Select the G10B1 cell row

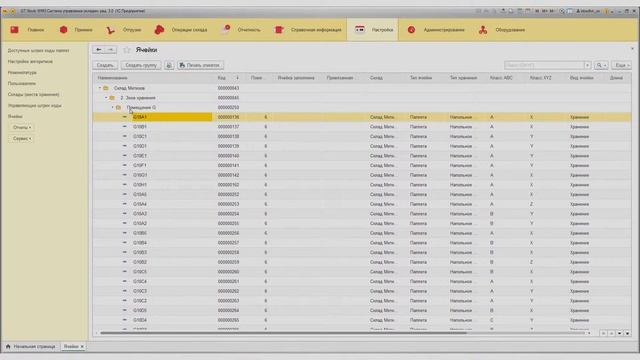362,127
